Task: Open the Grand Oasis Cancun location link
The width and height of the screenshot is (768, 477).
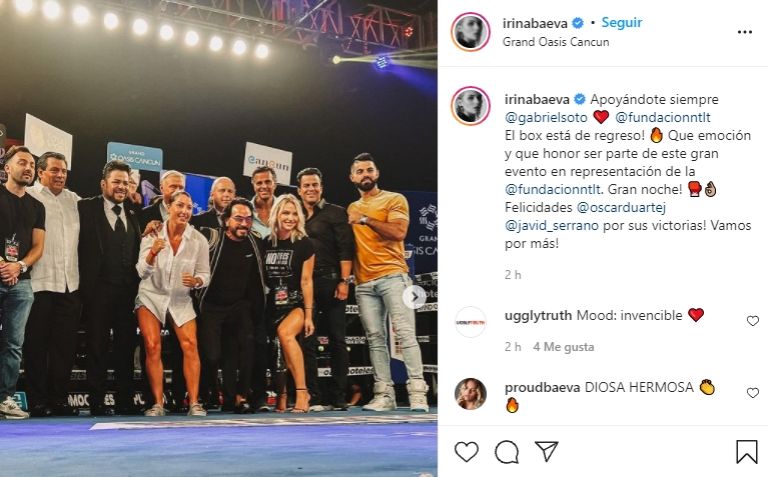Action: click(x=556, y=42)
